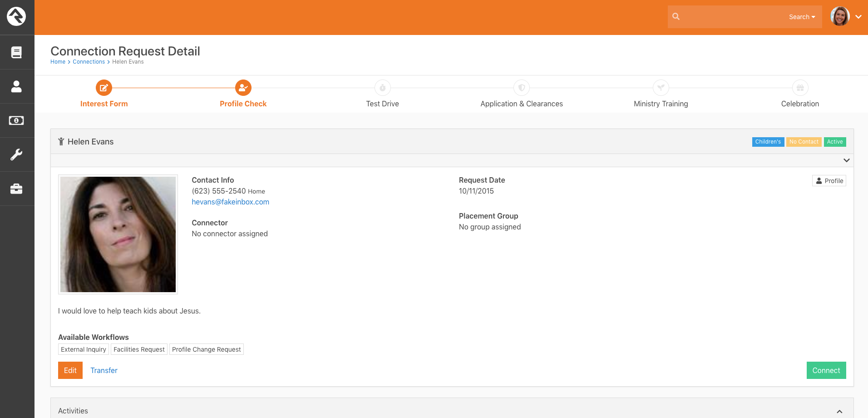868x418 pixels.
Task: Expand the request panel chevron below badges
Action: click(x=847, y=160)
